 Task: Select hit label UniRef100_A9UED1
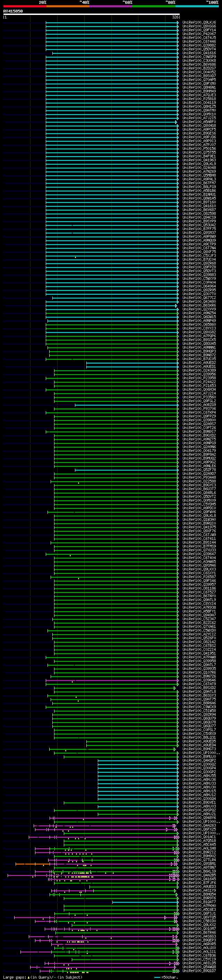(x=199, y=366)
